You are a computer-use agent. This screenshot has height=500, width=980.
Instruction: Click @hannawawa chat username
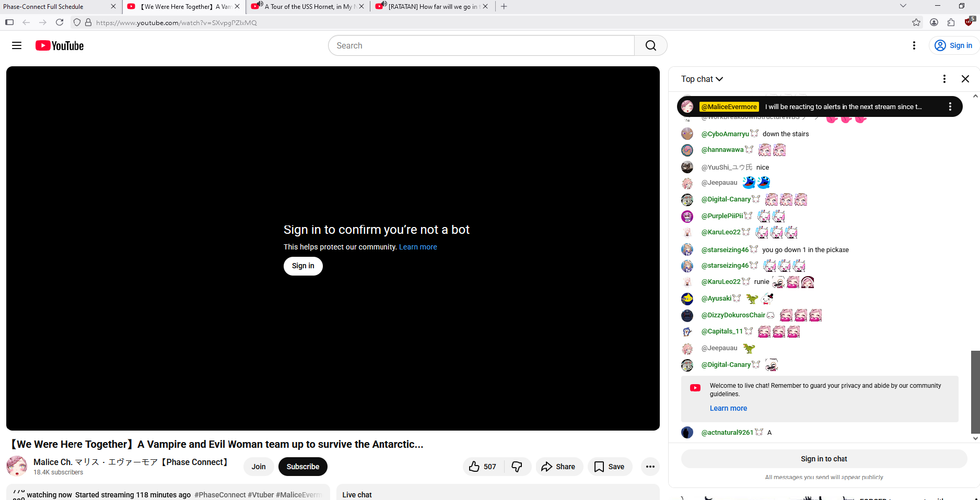(722, 150)
